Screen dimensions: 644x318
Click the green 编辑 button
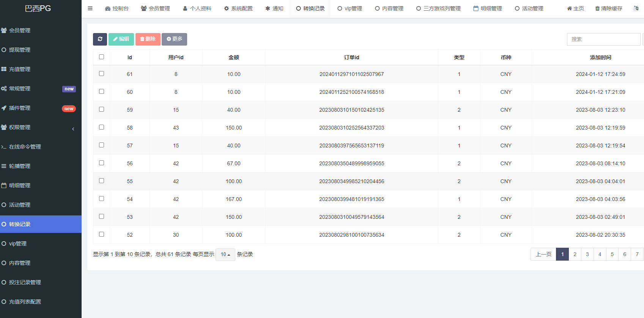121,39
